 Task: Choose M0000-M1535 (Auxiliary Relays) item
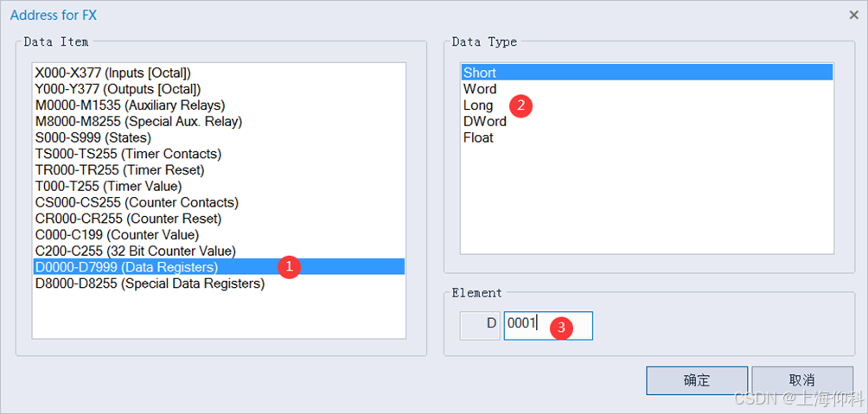pos(130,105)
